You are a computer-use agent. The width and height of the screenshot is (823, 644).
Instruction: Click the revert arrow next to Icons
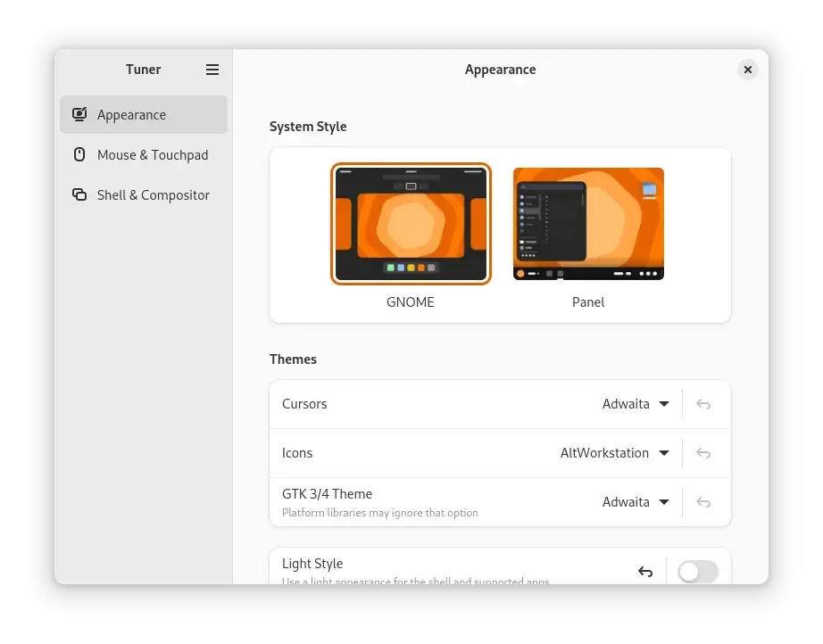click(x=703, y=452)
